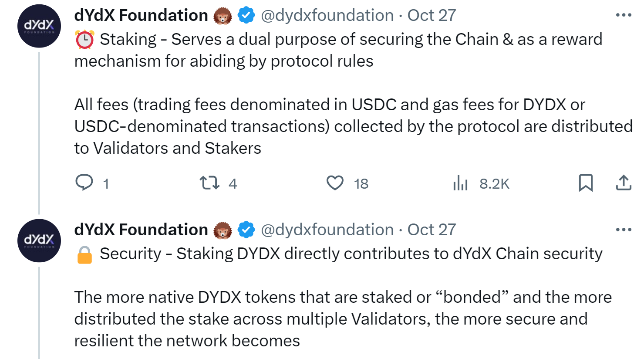Viewport: 644px width, 359px height.
Task: Open more options on Security tweet
Action: pos(624,230)
